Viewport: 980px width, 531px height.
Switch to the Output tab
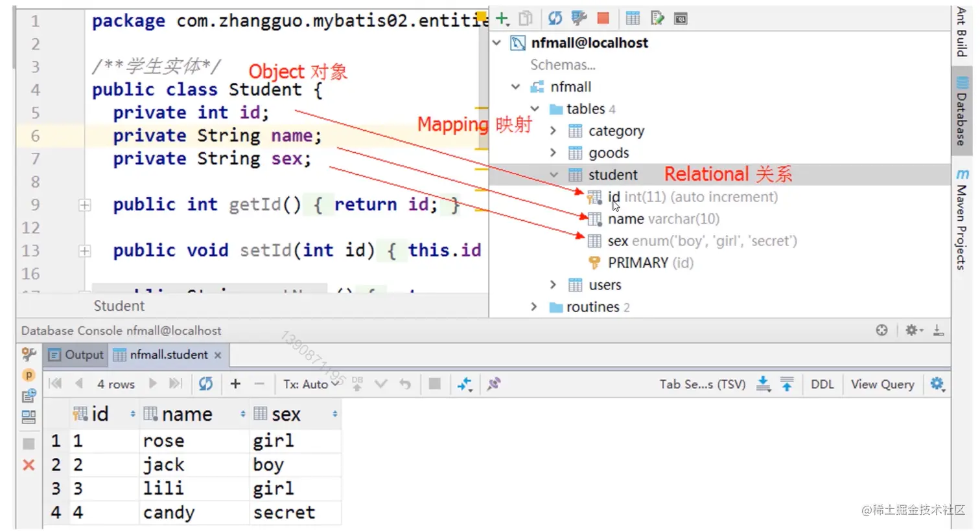click(x=76, y=355)
